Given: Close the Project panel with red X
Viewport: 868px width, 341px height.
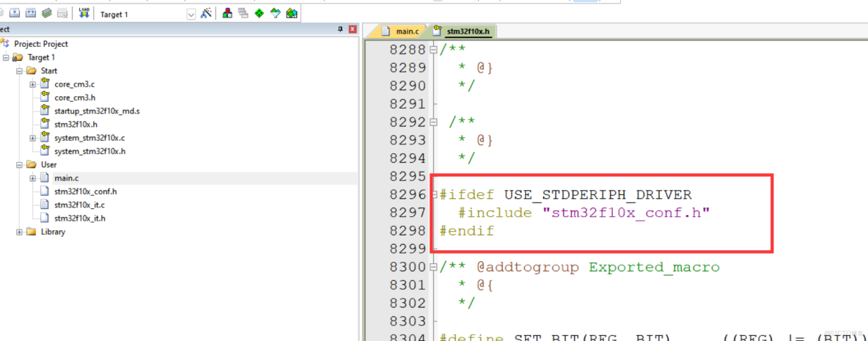Looking at the screenshot, I should click(353, 29).
